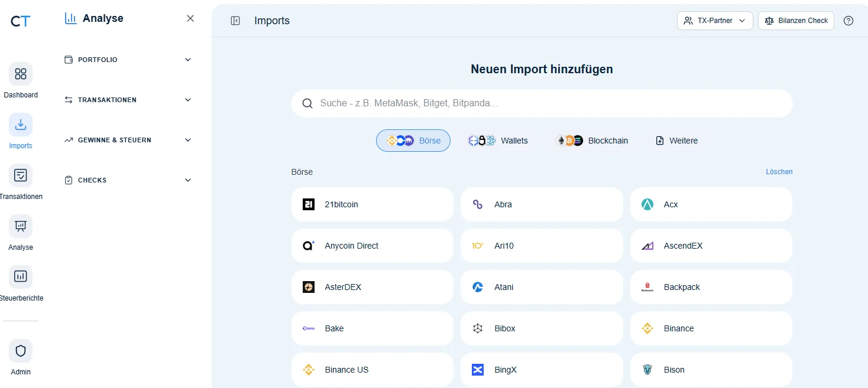868x388 pixels.
Task: Click the Bibox logo icon
Action: 478,328
